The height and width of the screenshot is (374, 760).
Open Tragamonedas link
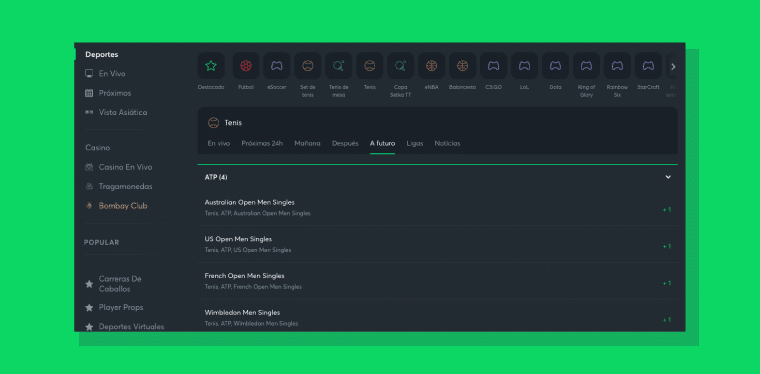(x=126, y=187)
